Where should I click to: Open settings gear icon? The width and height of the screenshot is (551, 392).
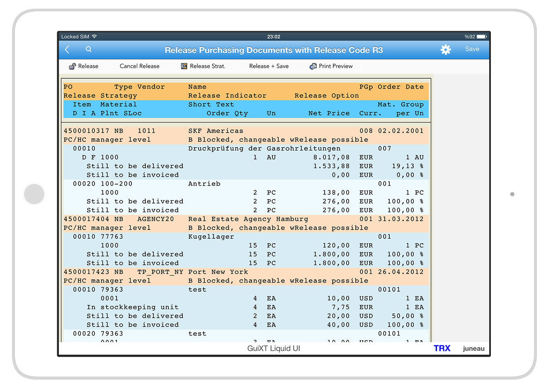(x=445, y=50)
